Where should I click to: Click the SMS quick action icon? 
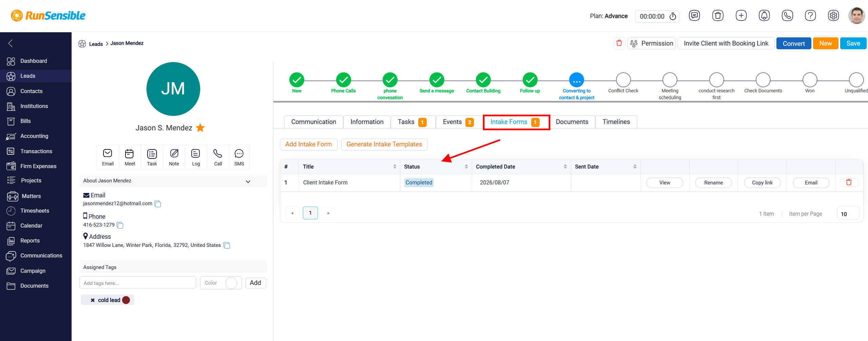pos(239,157)
